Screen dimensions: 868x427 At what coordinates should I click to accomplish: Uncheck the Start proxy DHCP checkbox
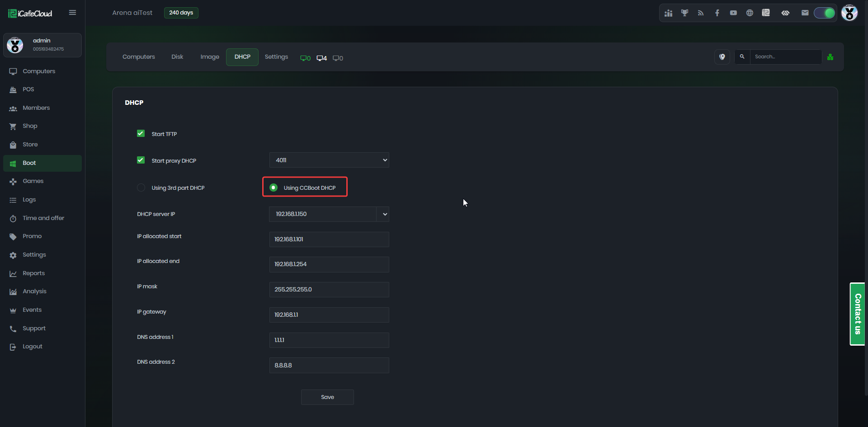point(141,160)
